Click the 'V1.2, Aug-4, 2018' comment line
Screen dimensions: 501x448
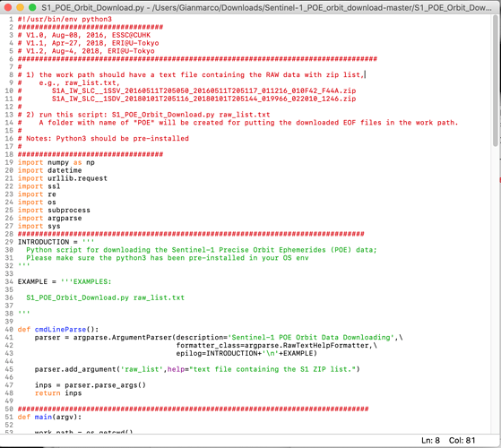(x=86, y=51)
